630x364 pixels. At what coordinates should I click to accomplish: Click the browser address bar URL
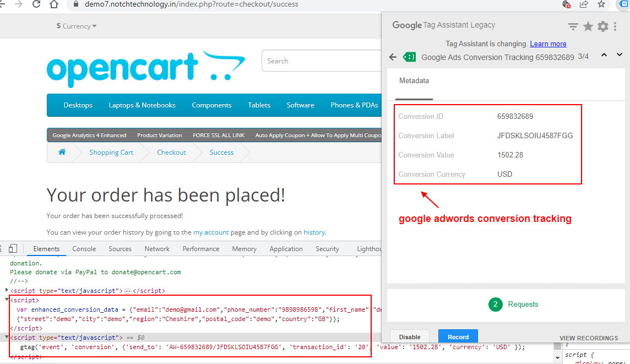pyautogui.click(x=191, y=4)
